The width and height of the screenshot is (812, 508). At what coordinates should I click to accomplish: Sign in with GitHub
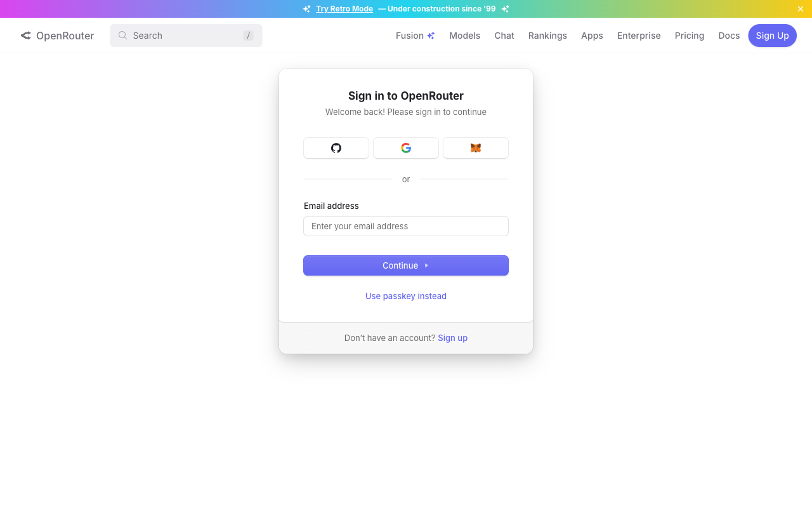[336, 147]
